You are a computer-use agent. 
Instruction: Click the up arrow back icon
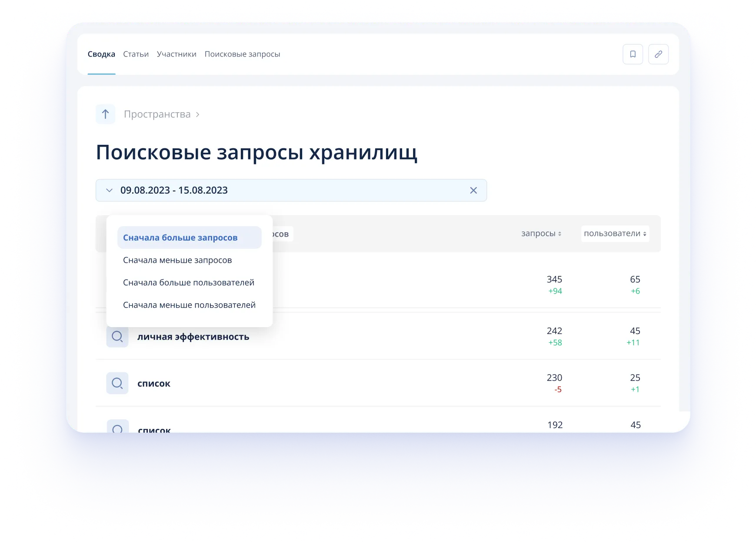(105, 114)
